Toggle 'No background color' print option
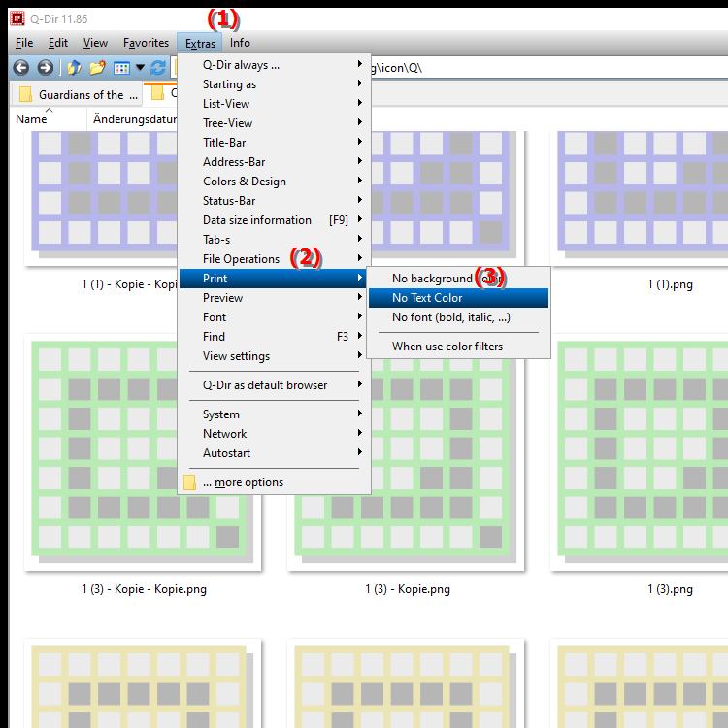Screen dimensions: 728x728 click(458, 279)
